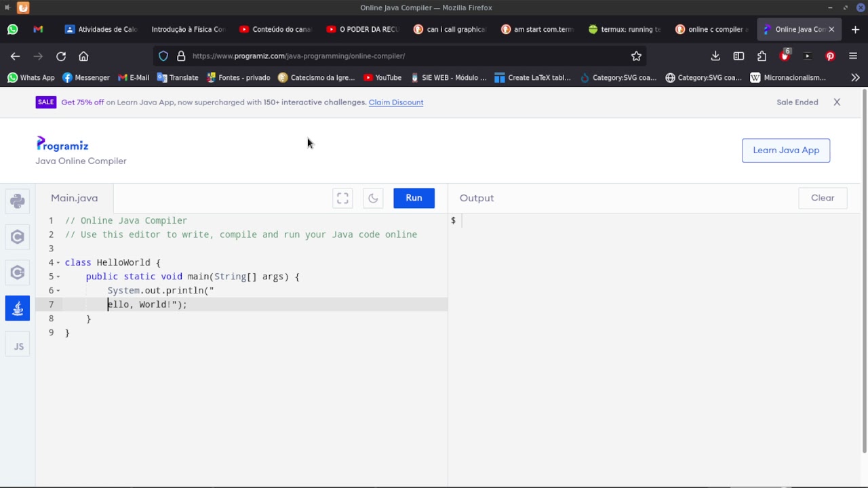Viewport: 868px width, 488px height.
Task: Collapse code fold at line 5
Action: click(58, 277)
